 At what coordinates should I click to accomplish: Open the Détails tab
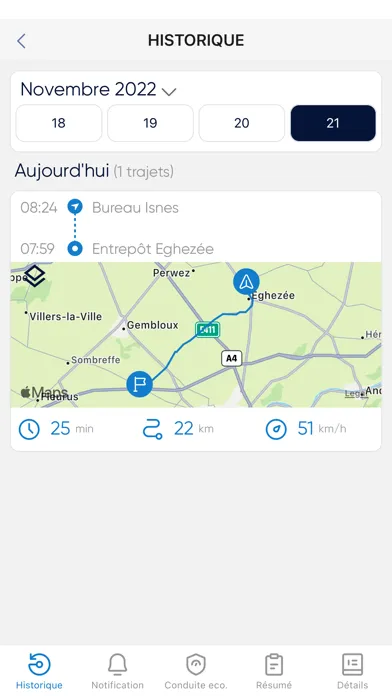click(352, 671)
